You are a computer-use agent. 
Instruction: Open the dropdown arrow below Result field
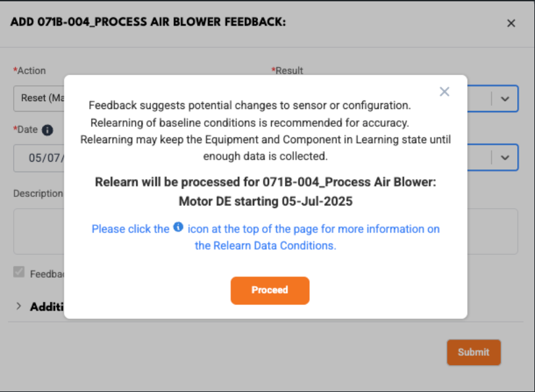click(x=505, y=158)
